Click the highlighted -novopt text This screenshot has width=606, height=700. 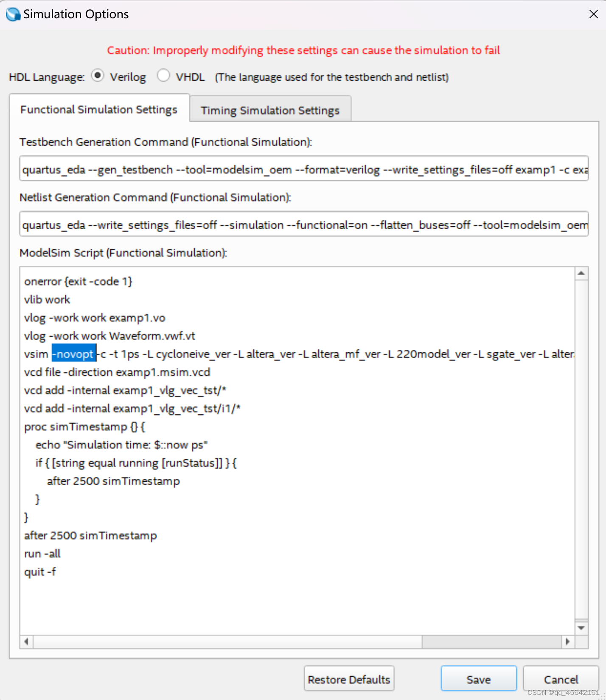(74, 354)
